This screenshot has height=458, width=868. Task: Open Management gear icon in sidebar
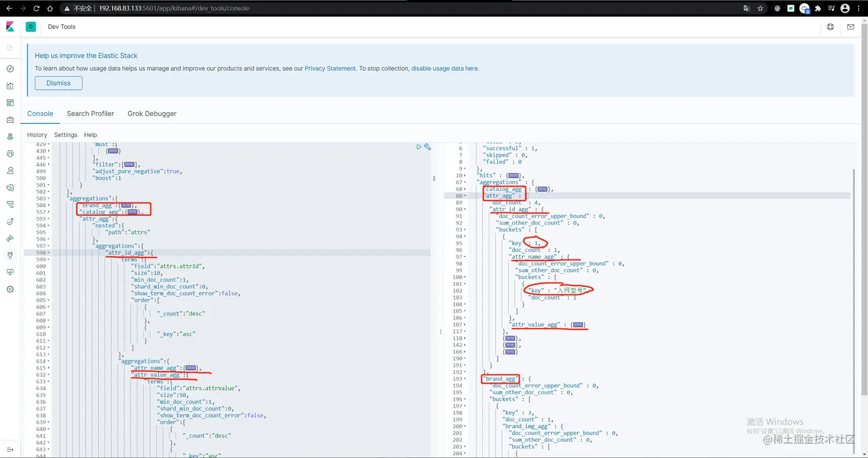click(x=10, y=289)
